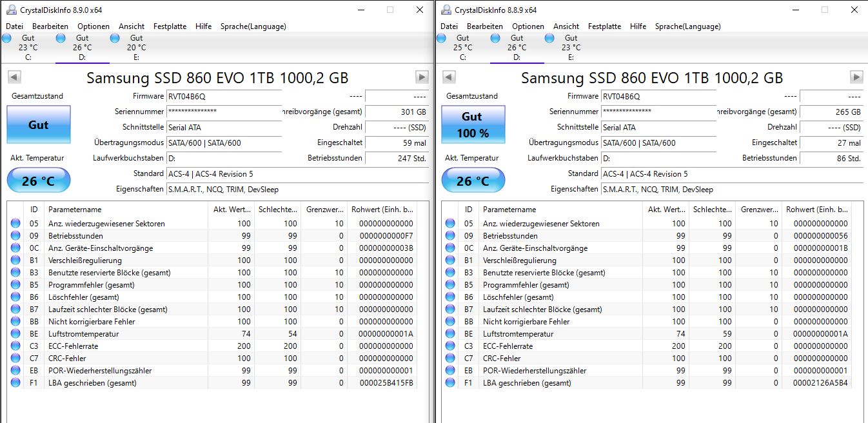Click the Gut health status button in left window

(39, 124)
